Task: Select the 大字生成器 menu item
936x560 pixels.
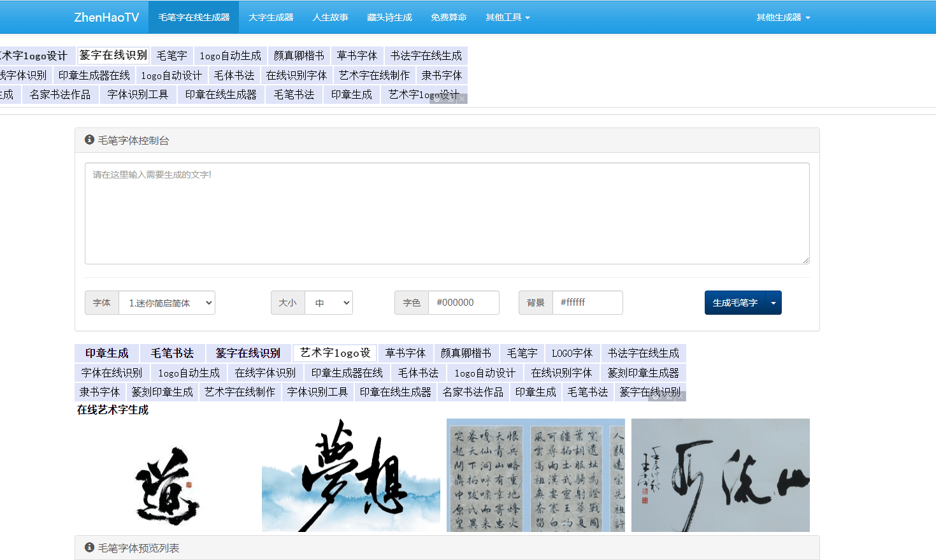Action: coord(270,17)
